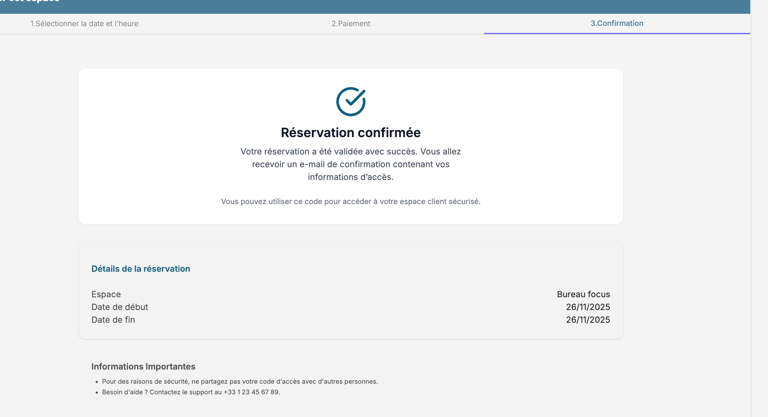Click the 'Informations Importantes' heading
The height and width of the screenshot is (417, 768).
(x=143, y=367)
